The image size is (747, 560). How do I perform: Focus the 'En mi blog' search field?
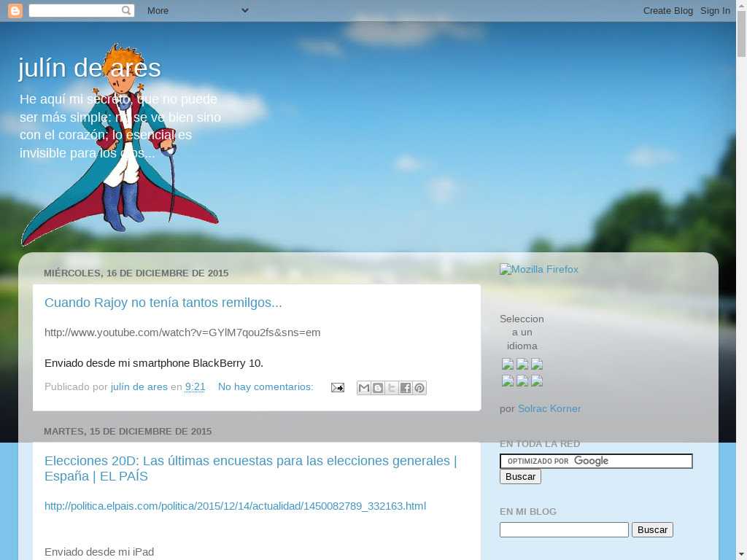coord(564,529)
